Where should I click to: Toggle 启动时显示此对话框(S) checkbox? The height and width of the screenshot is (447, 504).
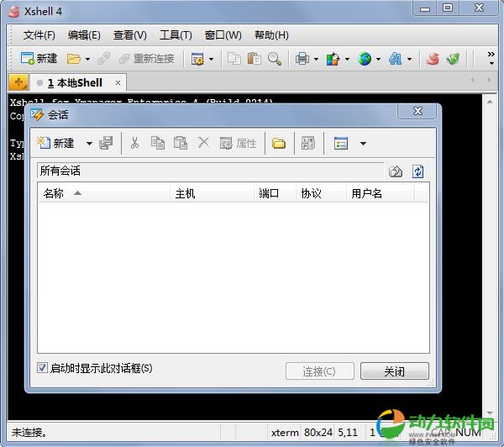42,368
